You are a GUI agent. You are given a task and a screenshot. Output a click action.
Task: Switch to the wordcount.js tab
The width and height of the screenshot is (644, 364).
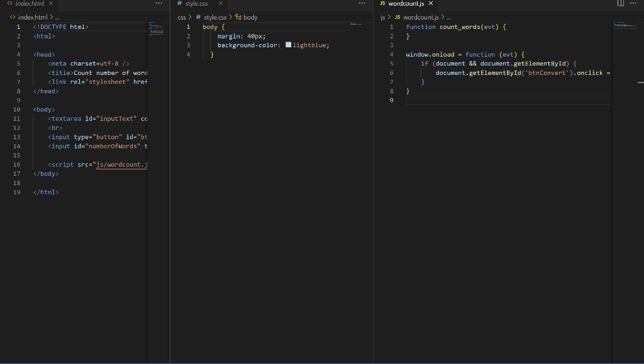click(x=406, y=4)
